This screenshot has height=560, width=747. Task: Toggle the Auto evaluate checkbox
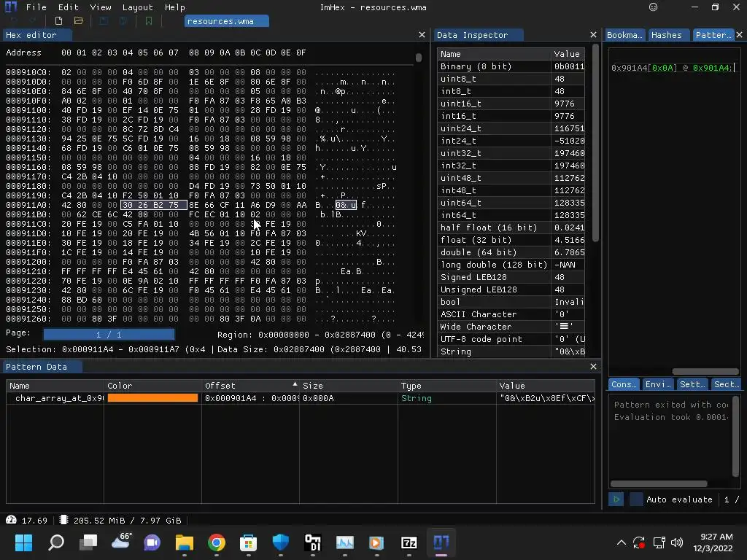(x=636, y=499)
